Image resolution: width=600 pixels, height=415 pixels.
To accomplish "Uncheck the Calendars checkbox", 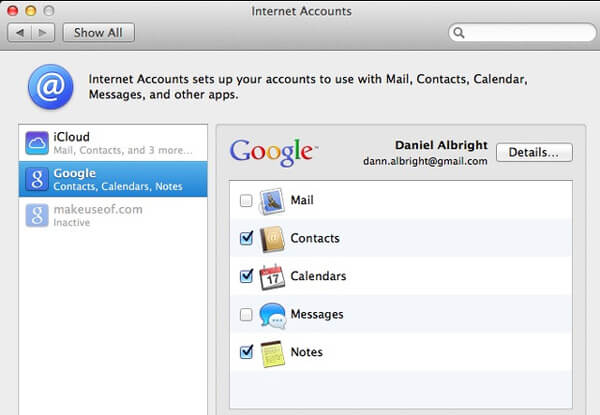I will (246, 276).
